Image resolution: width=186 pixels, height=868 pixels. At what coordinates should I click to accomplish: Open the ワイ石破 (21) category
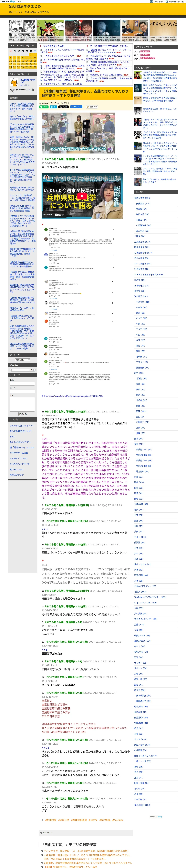(x=141, y=799)
